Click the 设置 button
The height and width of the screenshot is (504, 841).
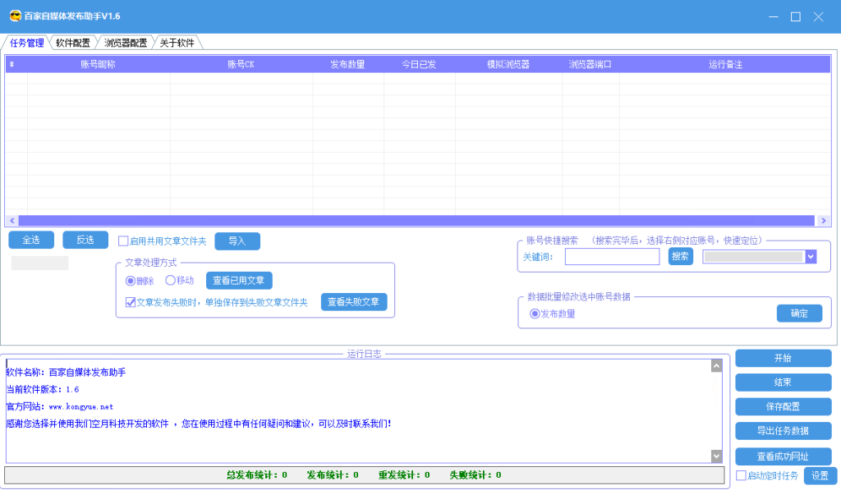coord(820,475)
